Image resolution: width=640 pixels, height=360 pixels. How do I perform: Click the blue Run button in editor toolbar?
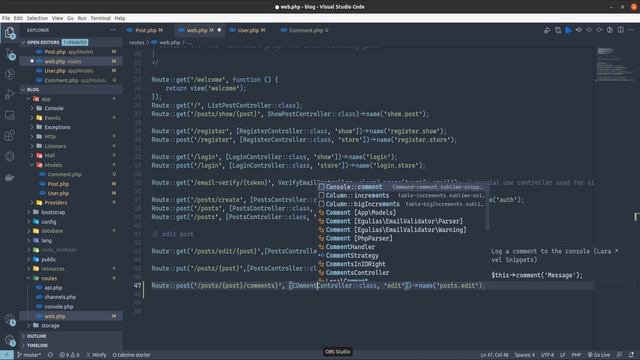568,30
